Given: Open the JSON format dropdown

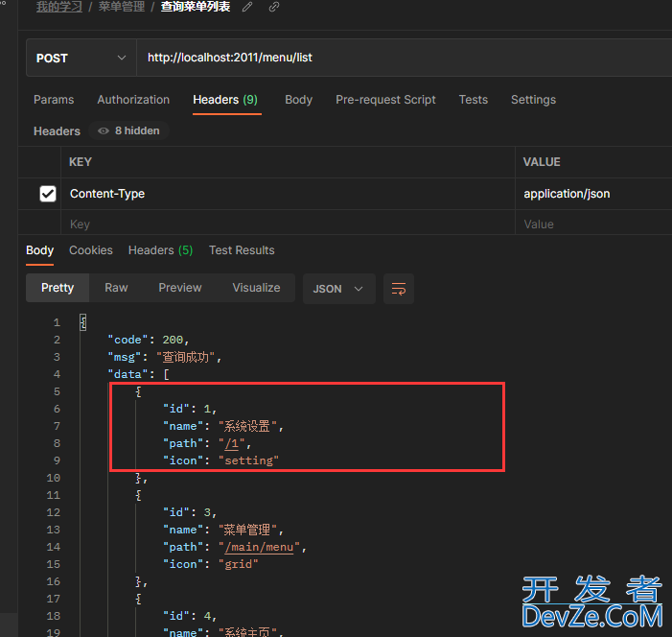Looking at the screenshot, I should point(339,289).
